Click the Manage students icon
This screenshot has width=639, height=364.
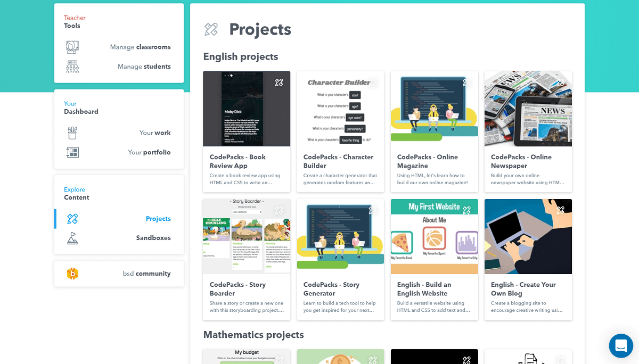pyautogui.click(x=72, y=67)
